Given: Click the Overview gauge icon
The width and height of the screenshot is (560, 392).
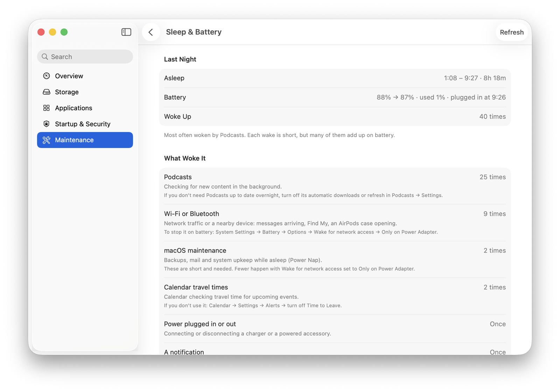Looking at the screenshot, I should coord(47,76).
